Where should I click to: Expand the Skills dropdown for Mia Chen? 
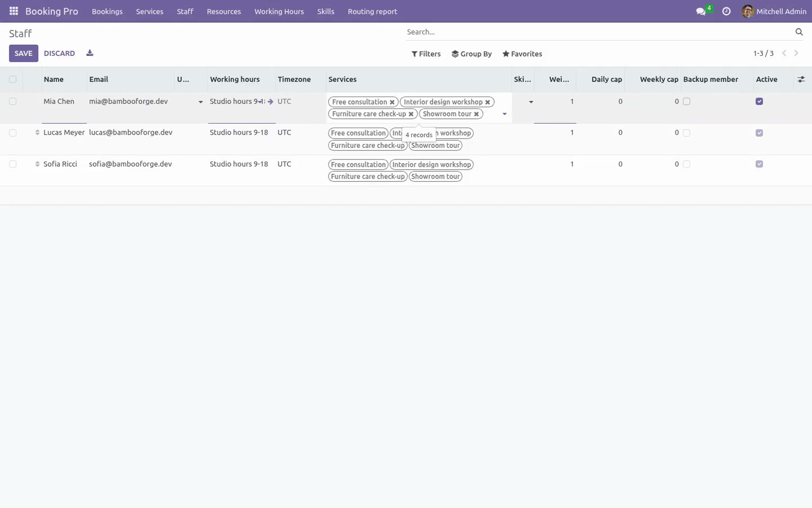click(x=531, y=102)
